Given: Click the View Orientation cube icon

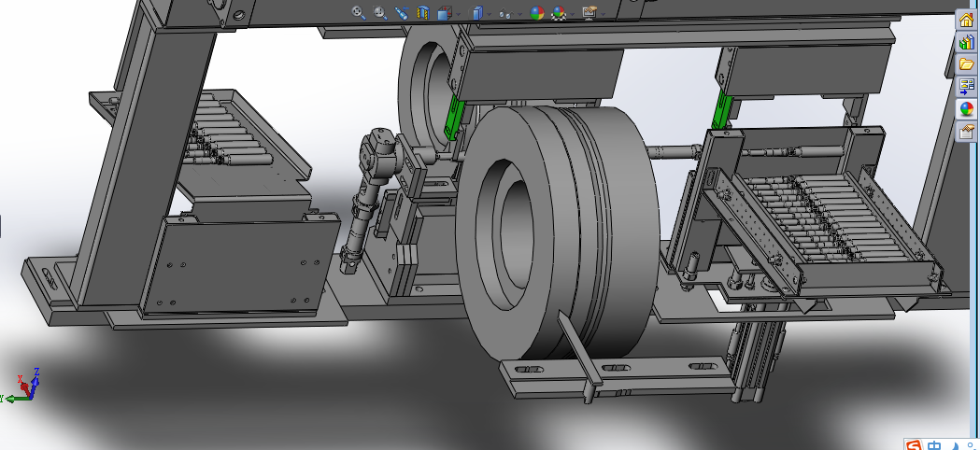Looking at the screenshot, I should [x=445, y=12].
